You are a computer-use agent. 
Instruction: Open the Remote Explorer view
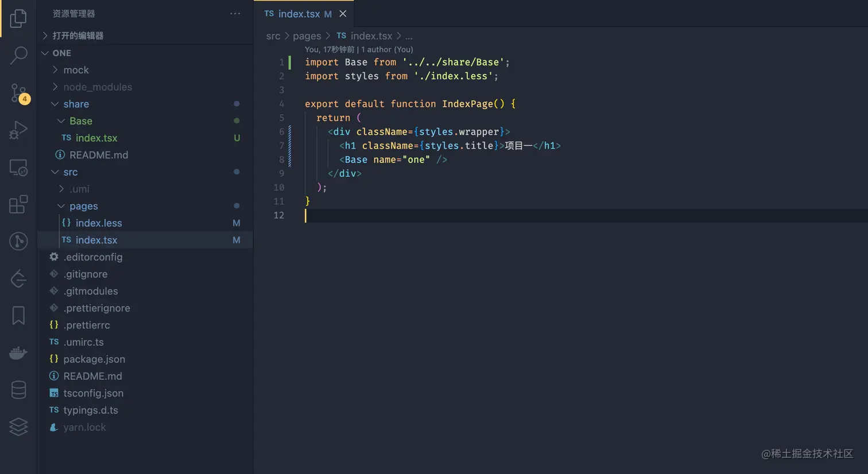pyautogui.click(x=18, y=168)
